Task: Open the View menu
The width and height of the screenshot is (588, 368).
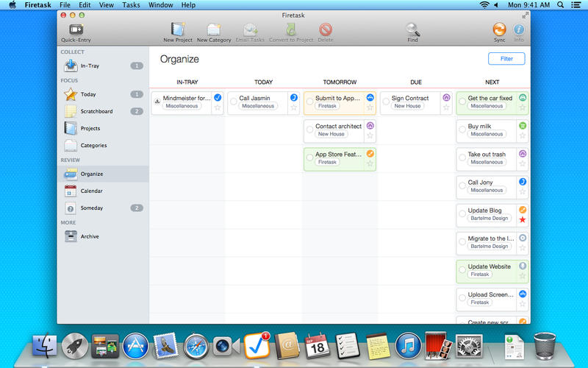Action: [106, 5]
